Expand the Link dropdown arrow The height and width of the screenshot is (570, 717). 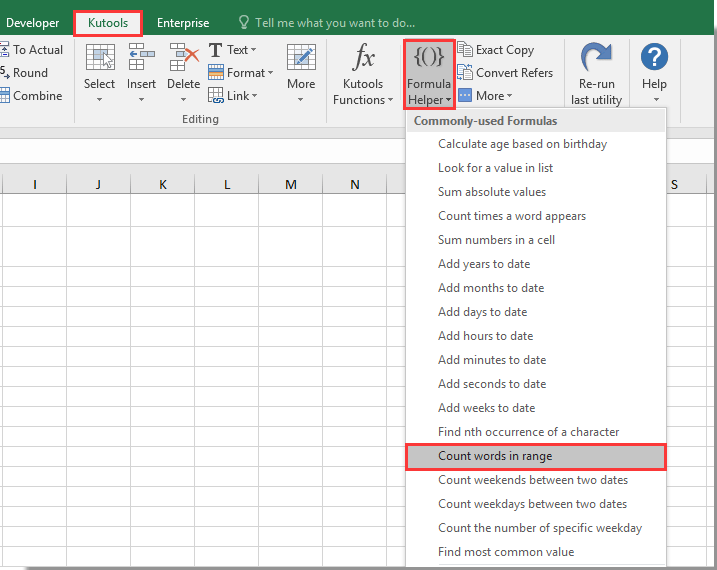click(254, 96)
